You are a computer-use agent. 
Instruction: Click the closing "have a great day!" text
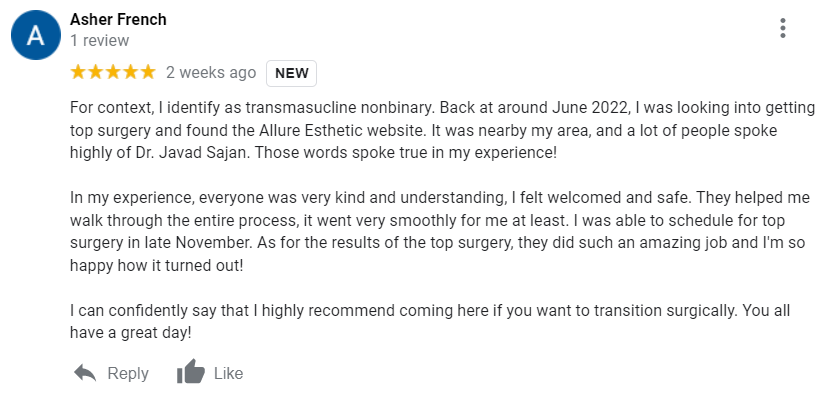(131, 333)
